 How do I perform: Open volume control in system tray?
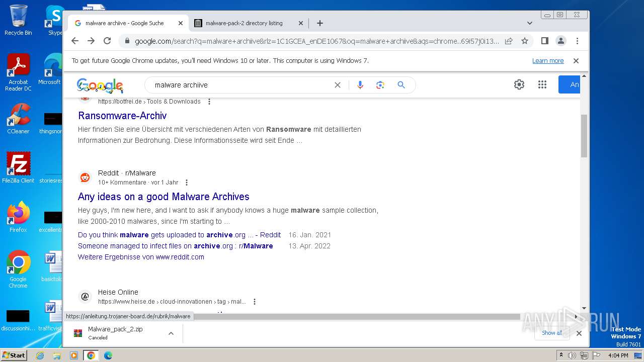[x=572, y=355]
